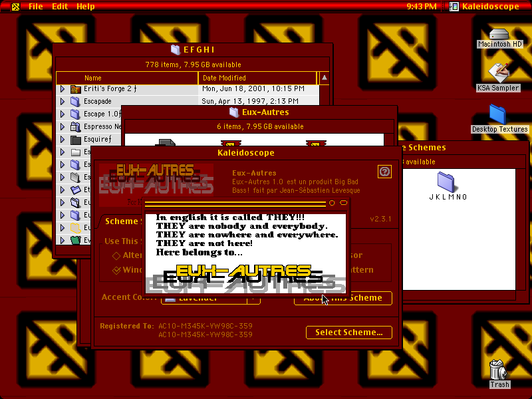Click the v2.3.1 version text in Kaleidoscope
The height and width of the screenshot is (399, 532).
click(380, 219)
